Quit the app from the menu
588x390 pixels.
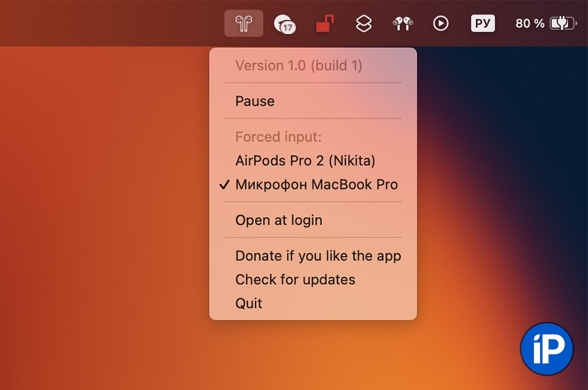click(313, 303)
